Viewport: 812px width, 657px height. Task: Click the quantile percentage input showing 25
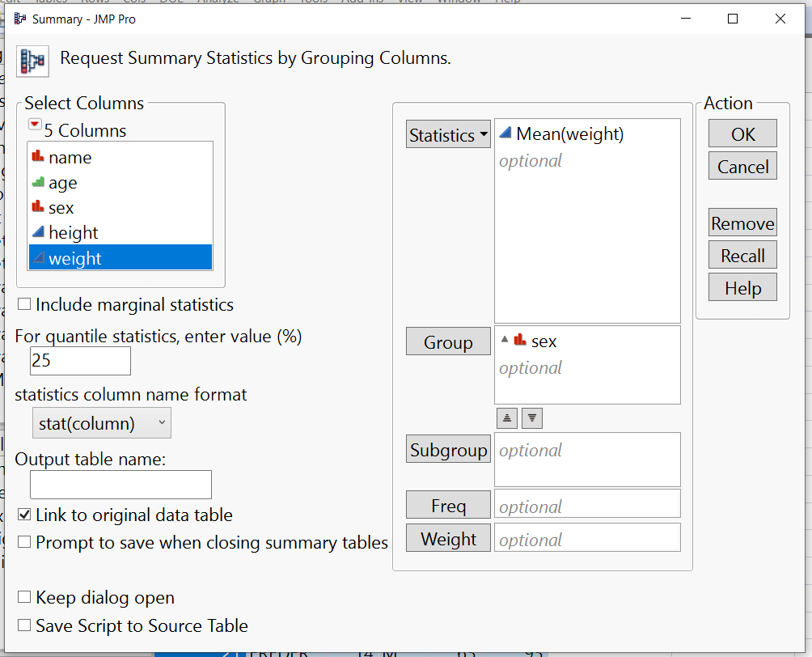(x=79, y=361)
